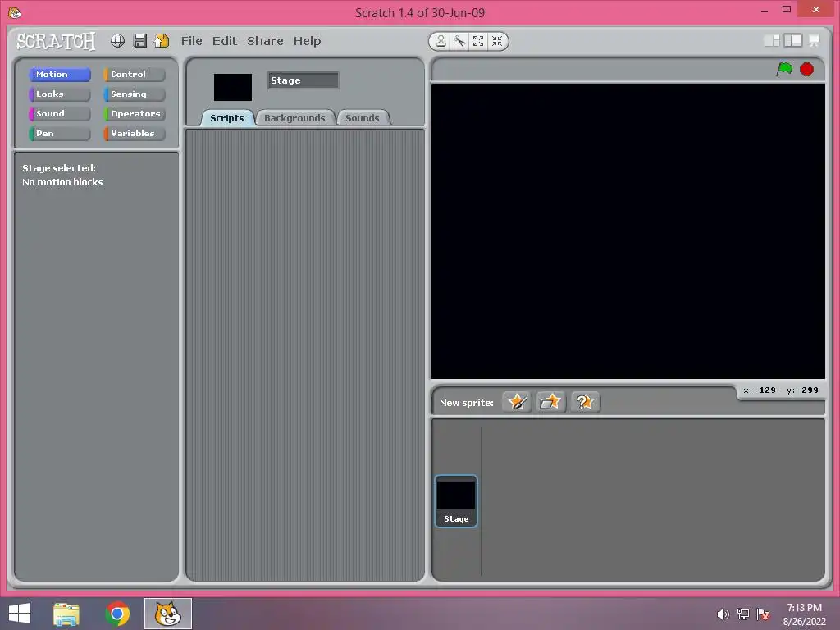The height and width of the screenshot is (630, 840).
Task: Click the language globe icon
Action: tap(117, 41)
